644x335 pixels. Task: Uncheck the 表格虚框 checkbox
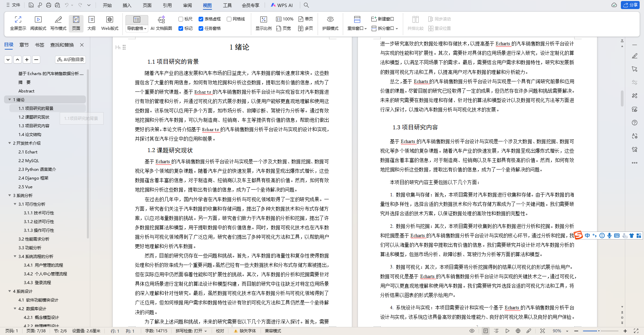pos(201,19)
